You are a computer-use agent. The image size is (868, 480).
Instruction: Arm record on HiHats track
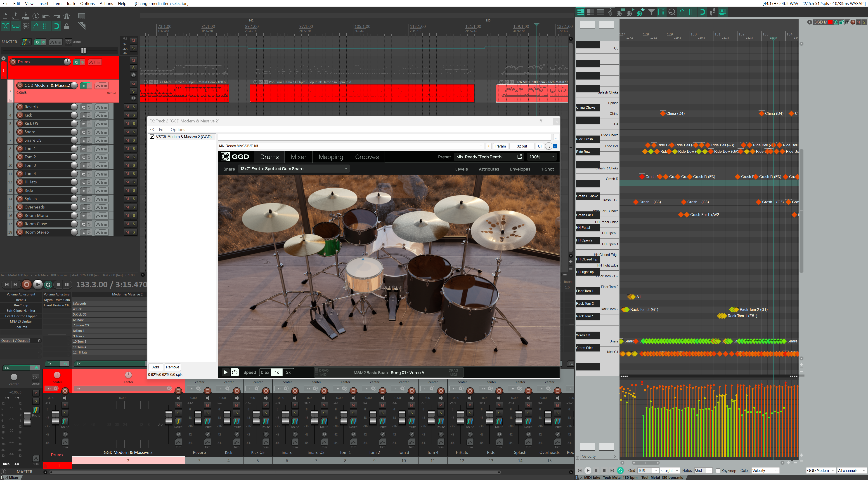click(20, 182)
